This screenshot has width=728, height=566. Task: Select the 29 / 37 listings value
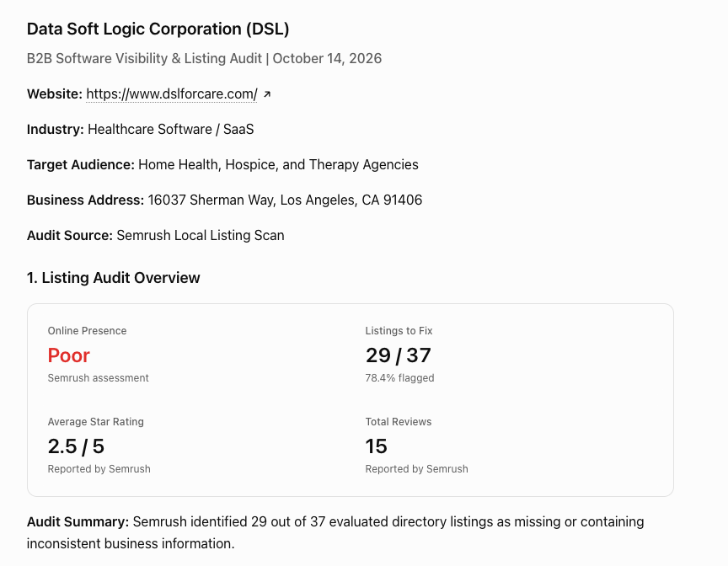pyautogui.click(x=399, y=355)
